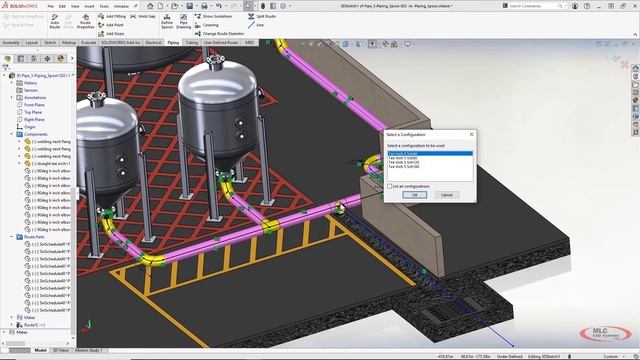Screen dimensions: 640x360
Task: Expand the Annotations tree node
Action: click(12, 98)
